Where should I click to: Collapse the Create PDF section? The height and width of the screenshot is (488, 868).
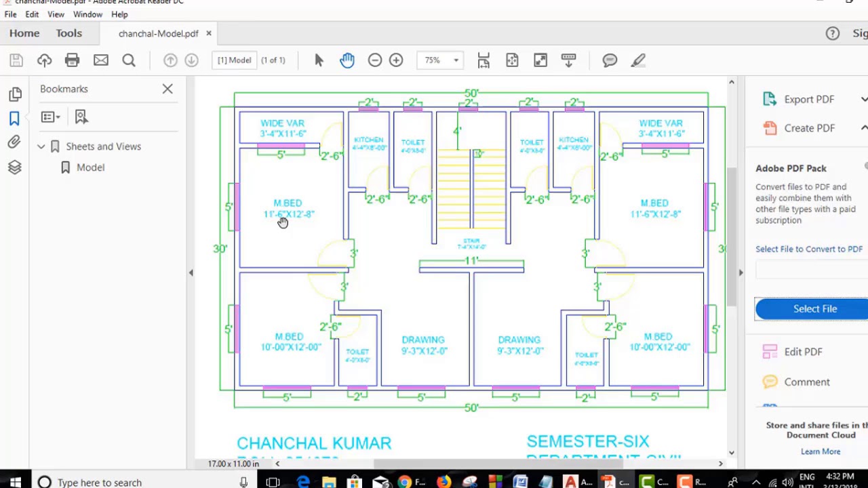pos(864,127)
